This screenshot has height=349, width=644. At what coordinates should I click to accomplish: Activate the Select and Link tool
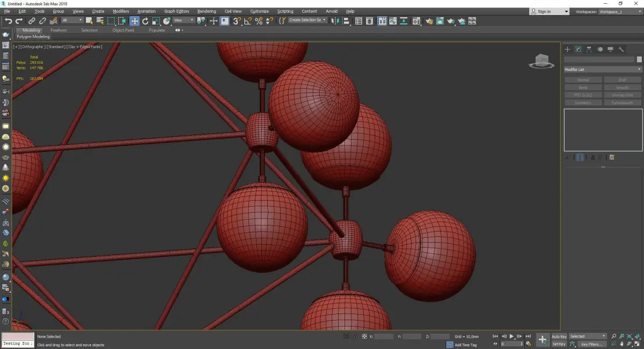(x=32, y=21)
